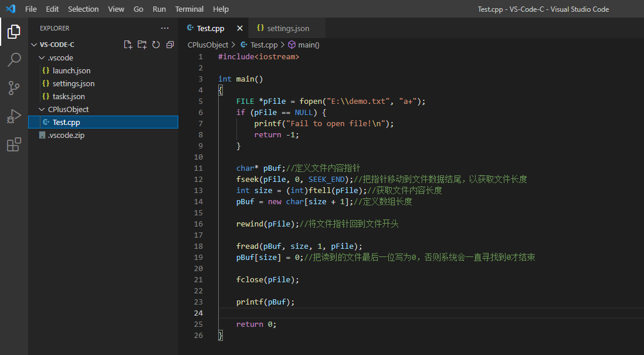Click the if (pFile == NULL) line
This screenshot has height=355, width=644.
pyautogui.click(x=282, y=112)
